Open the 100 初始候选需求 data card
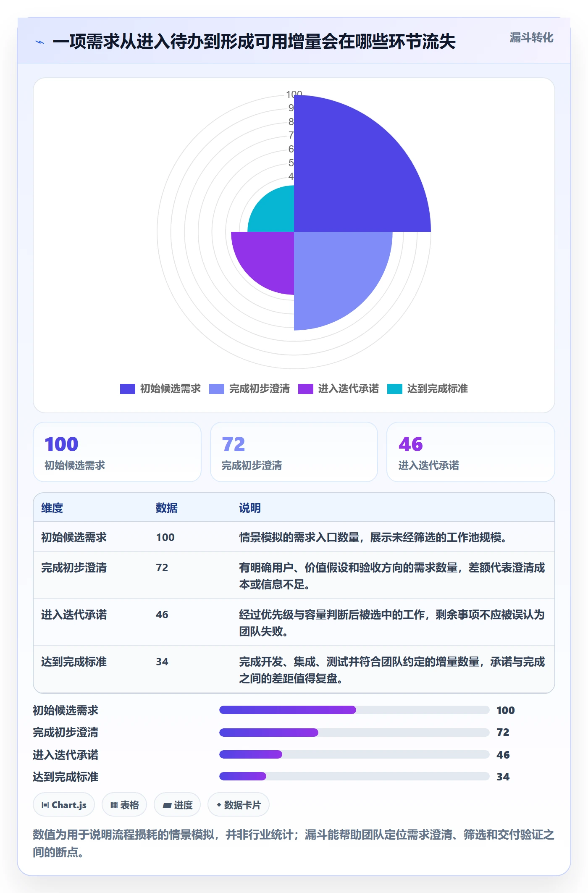Screen dimensions: 588x893 [x=117, y=452]
